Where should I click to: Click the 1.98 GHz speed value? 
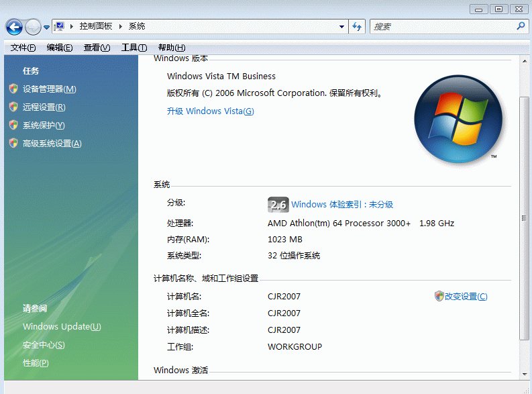tap(437, 224)
